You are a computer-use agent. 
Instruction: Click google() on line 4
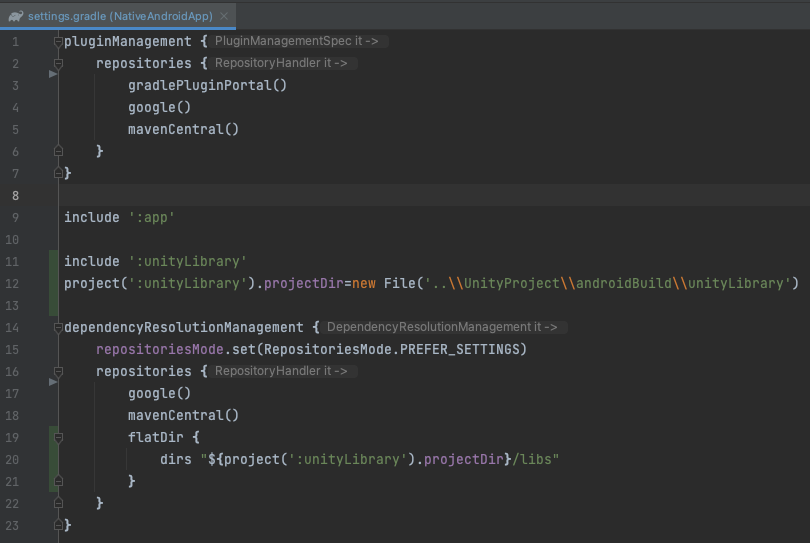click(x=160, y=107)
